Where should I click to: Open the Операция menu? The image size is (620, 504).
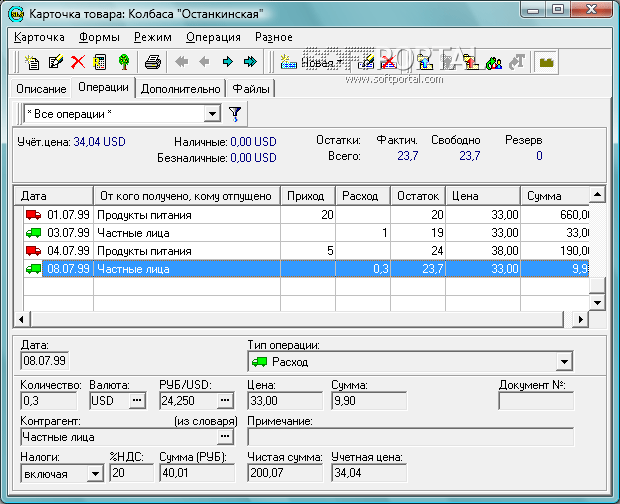coord(213,37)
